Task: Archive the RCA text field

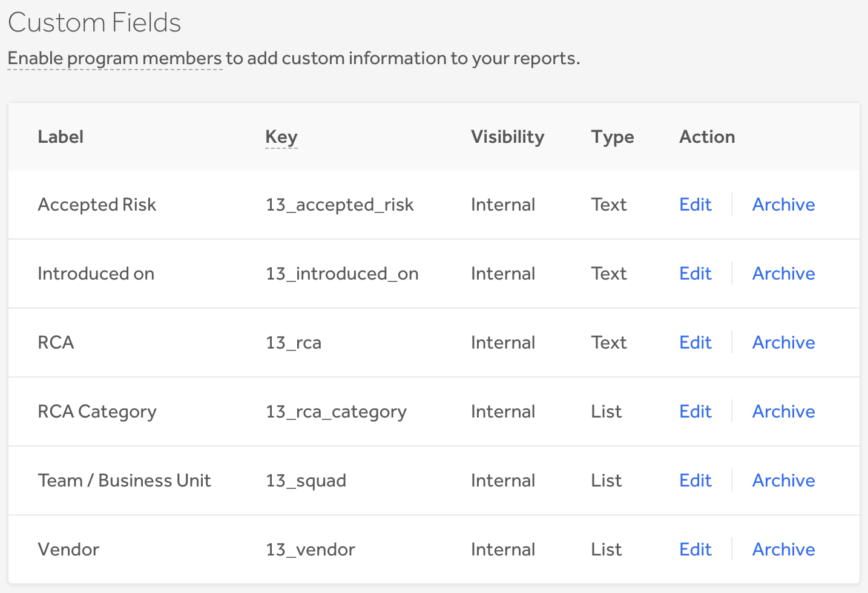Action: pos(783,342)
